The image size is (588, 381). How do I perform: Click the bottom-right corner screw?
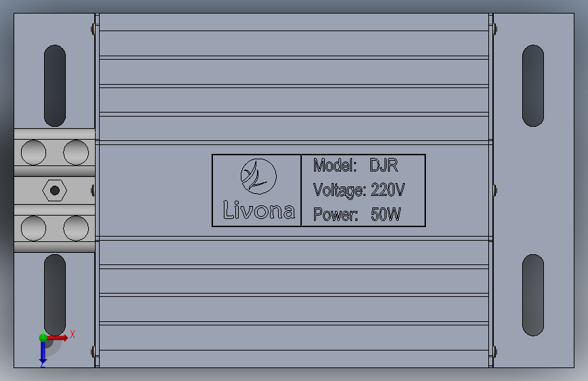click(x=495, y=352)
